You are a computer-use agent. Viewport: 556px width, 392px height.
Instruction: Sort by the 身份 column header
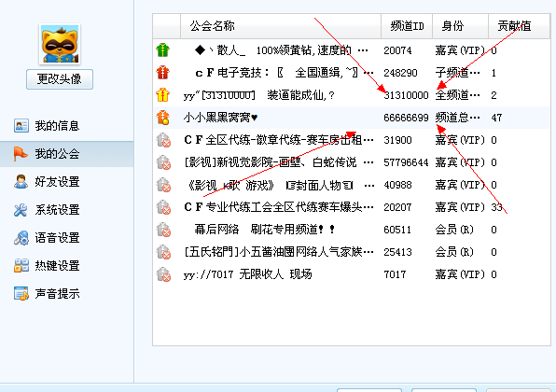pyautogui.click(x=460, y=26)
